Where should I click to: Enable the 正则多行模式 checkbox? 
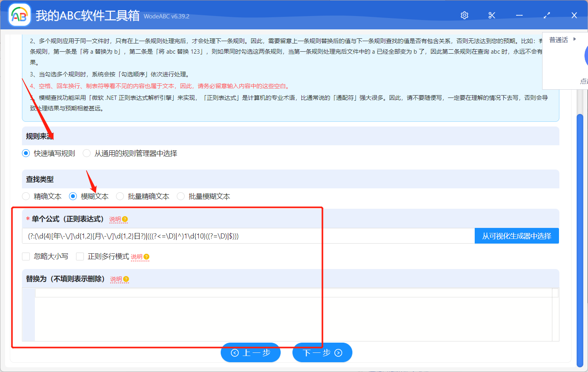[80, 256]
